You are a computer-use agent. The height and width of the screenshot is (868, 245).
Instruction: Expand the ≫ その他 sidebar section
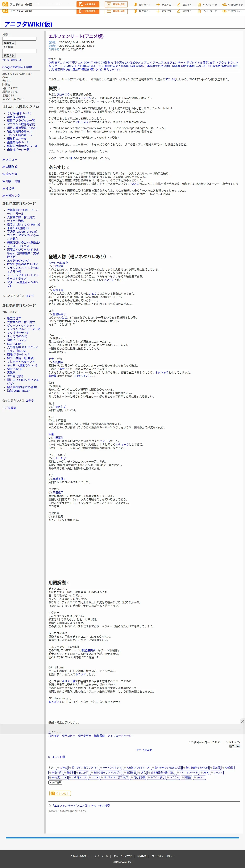point(8,188)
